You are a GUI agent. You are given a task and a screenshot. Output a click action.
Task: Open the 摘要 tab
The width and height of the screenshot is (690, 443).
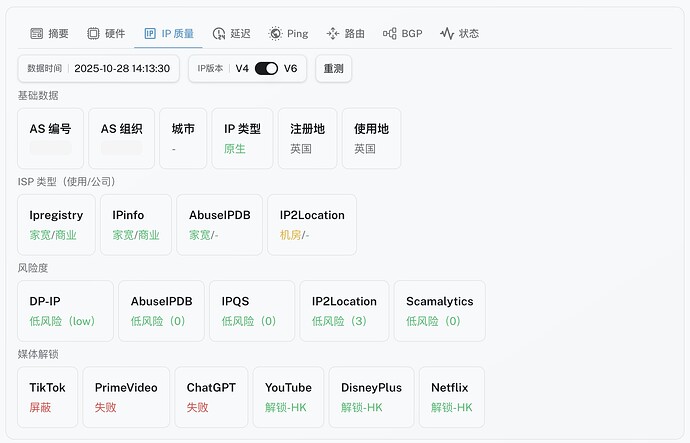[x=49, y=33]
